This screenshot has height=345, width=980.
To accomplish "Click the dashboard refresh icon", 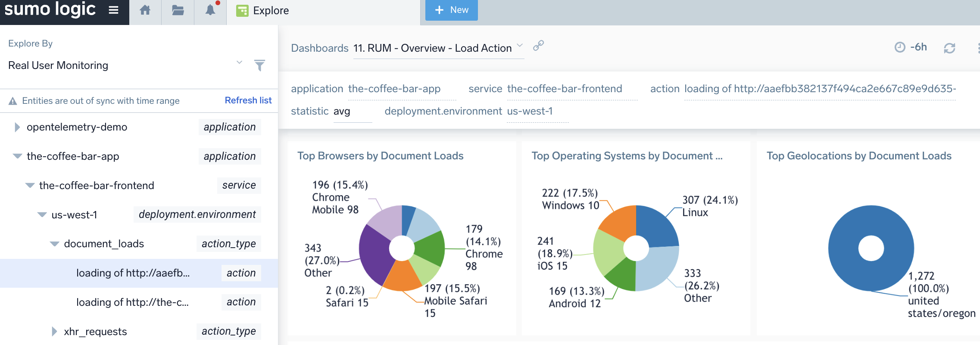I will 949,48.
